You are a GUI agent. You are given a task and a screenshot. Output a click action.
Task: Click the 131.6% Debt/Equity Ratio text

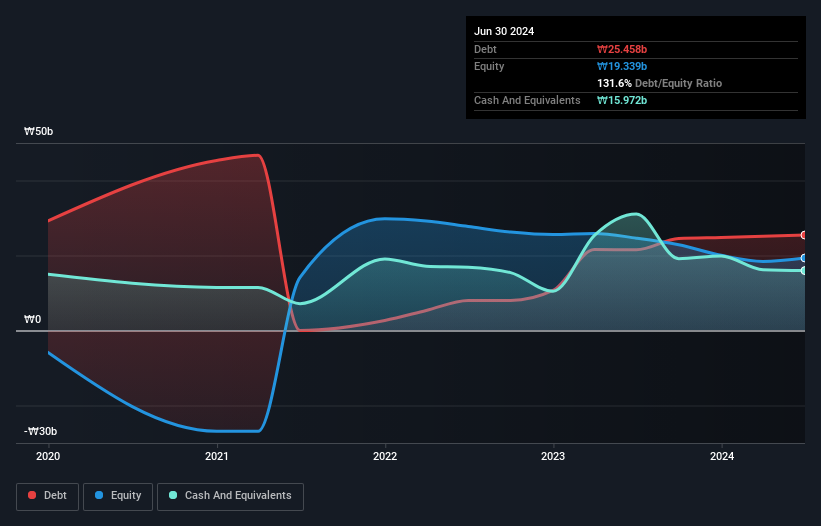tap(659, 83)
